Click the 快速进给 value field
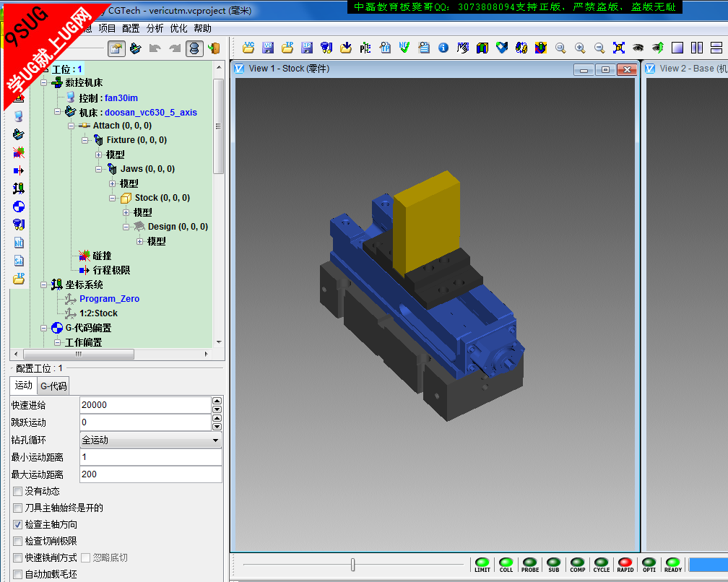The image size is (728, 582). [x=145, y=405]
